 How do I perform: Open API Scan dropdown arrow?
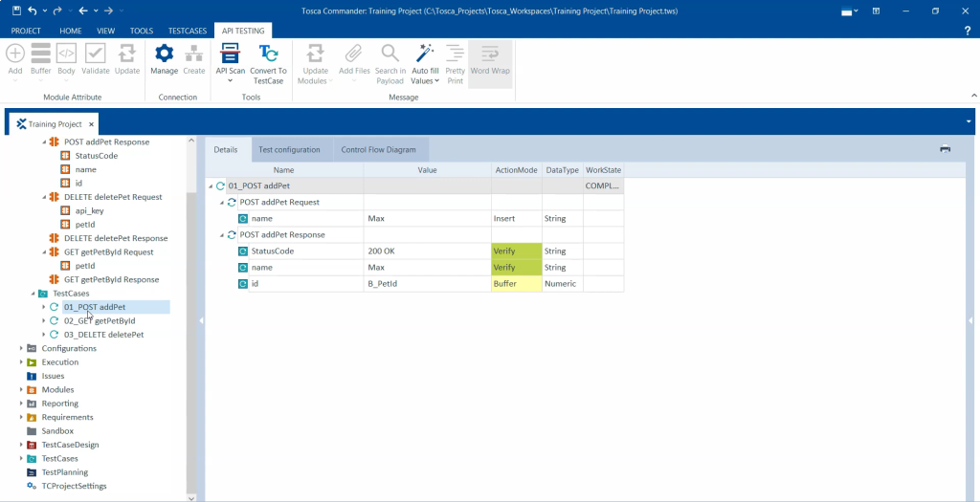click(231, 80)
